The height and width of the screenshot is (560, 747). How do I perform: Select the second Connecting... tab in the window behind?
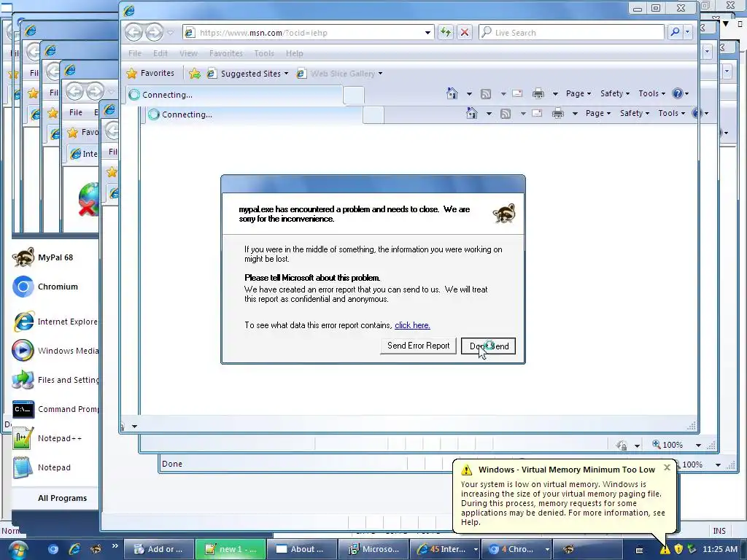[x=254, y=114]
